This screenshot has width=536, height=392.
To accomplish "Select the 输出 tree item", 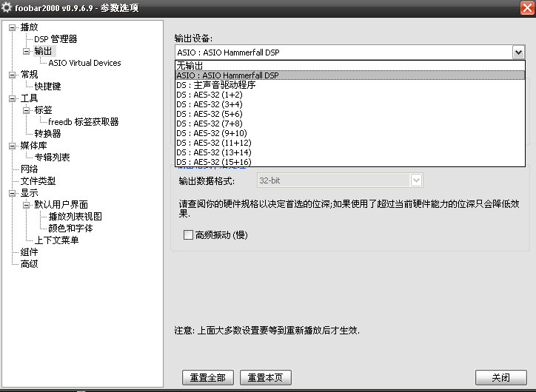I will coord(43,51).
